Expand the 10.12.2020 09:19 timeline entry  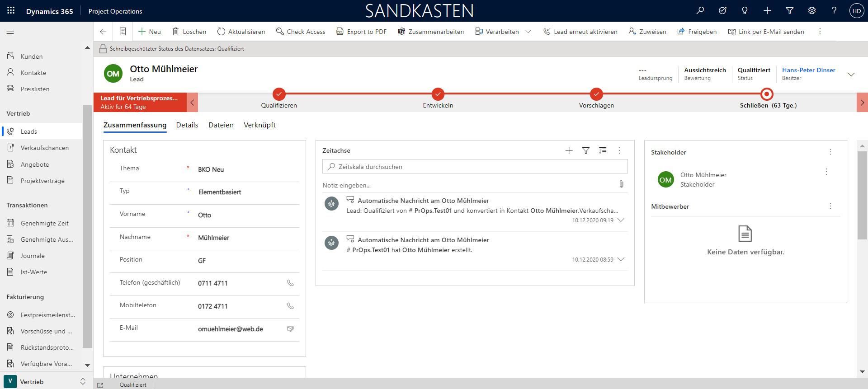pos(621,220)
